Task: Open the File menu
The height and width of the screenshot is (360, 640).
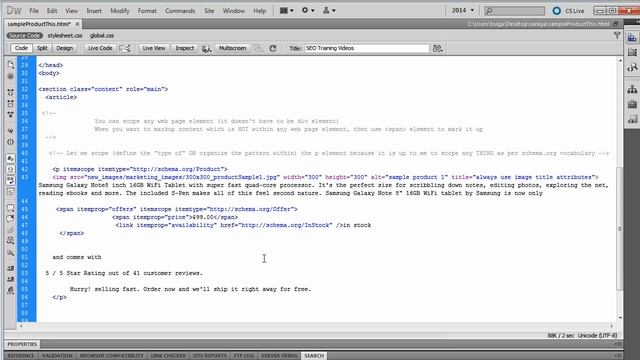Action: pyautogui.click(x=34, y=11)
